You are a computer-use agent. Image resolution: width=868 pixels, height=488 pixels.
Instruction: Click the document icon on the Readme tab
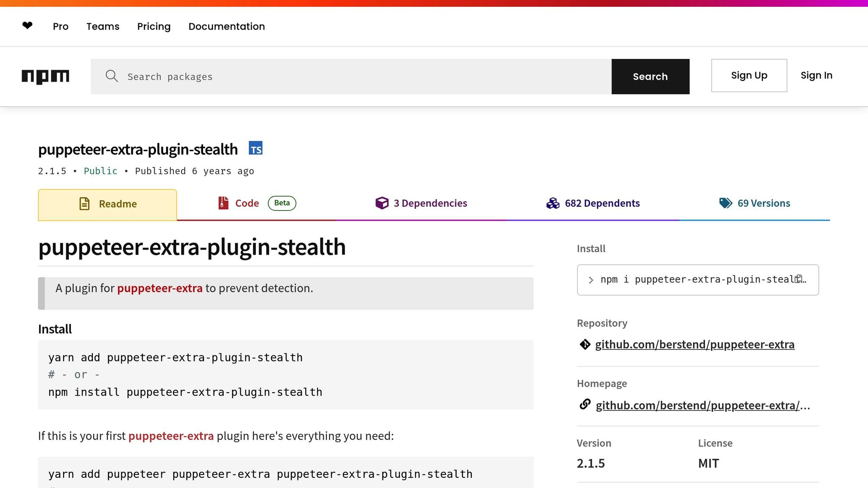(85, 204)
